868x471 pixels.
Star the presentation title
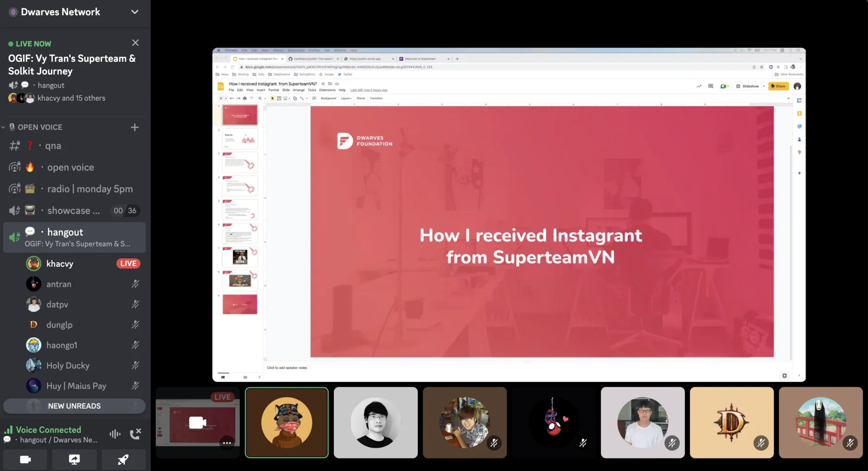(x=323, y=84)
